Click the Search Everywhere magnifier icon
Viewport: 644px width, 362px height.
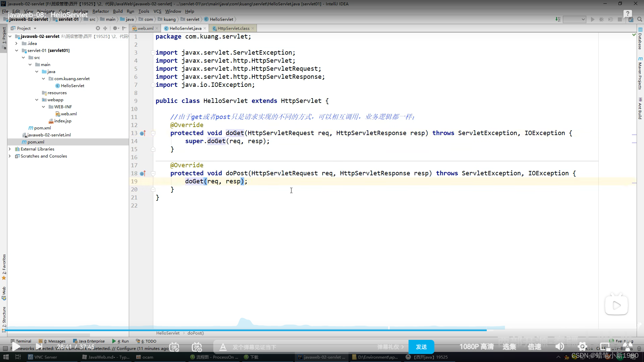tap(640, 19)
